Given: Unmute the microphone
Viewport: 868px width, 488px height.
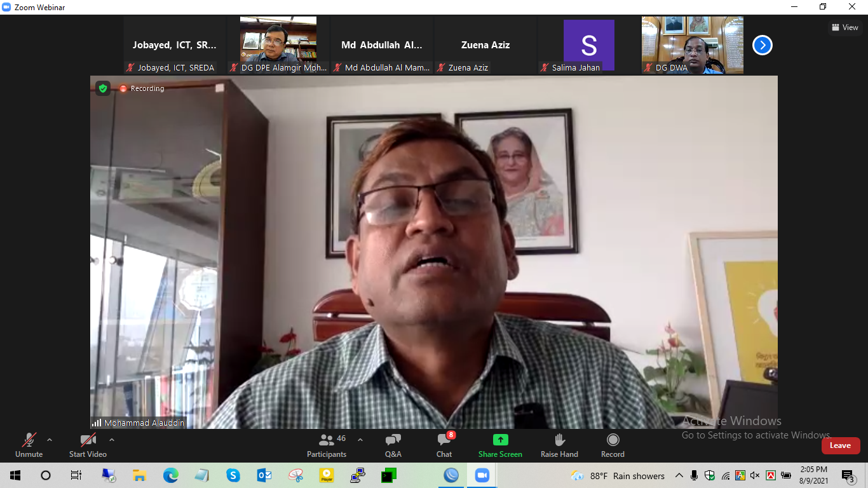Looking at the screenshot, I should tap(29, 445).
